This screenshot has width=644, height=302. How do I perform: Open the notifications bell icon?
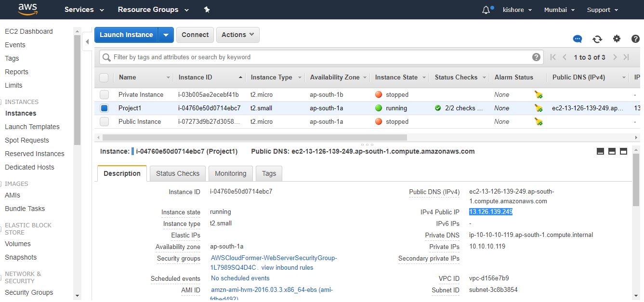coord(486,10)
